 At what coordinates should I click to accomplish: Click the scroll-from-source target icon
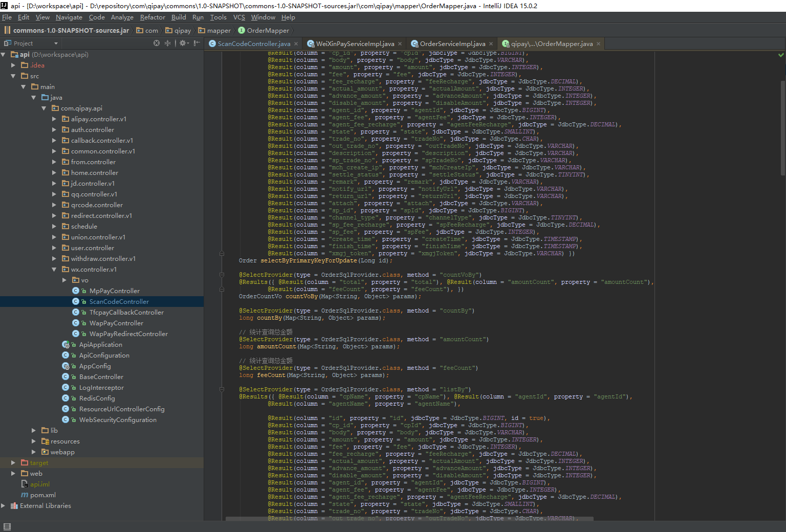(157, 43)
